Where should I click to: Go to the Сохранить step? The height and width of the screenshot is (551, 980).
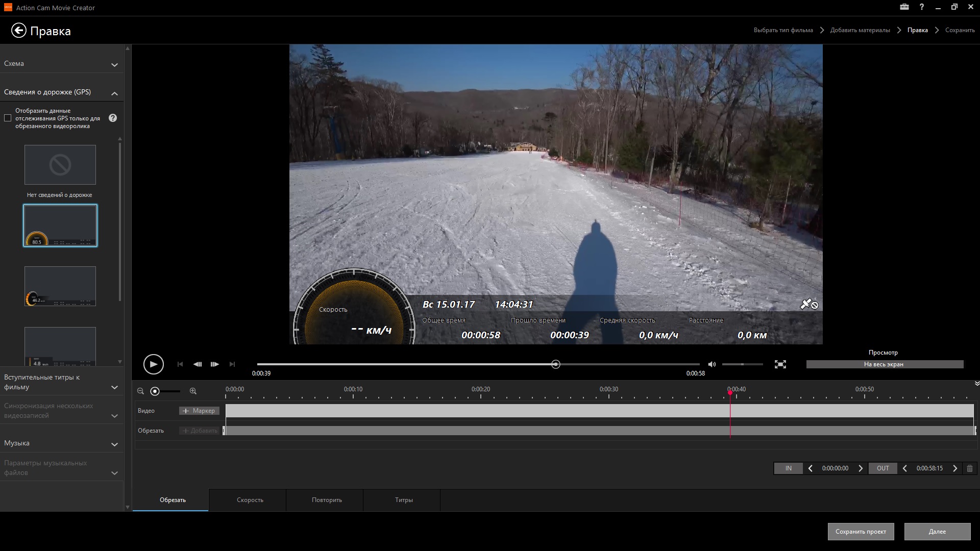tap(960, 30)
